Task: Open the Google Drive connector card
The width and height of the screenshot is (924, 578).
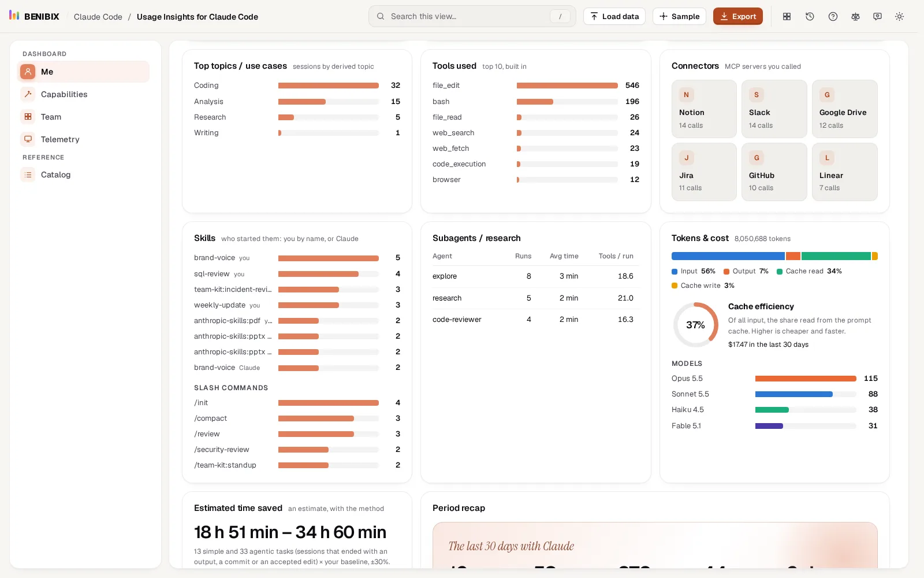Action: click(x=844, y=109)
